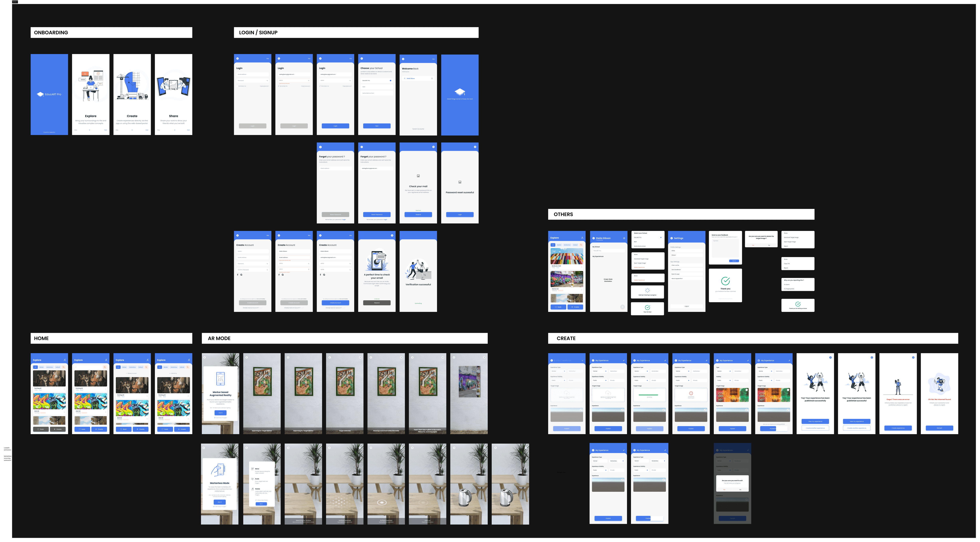This screenshot has height=542, width=980.
Task: Close the Oops There was an error screen
Action: tap(913, 358)
